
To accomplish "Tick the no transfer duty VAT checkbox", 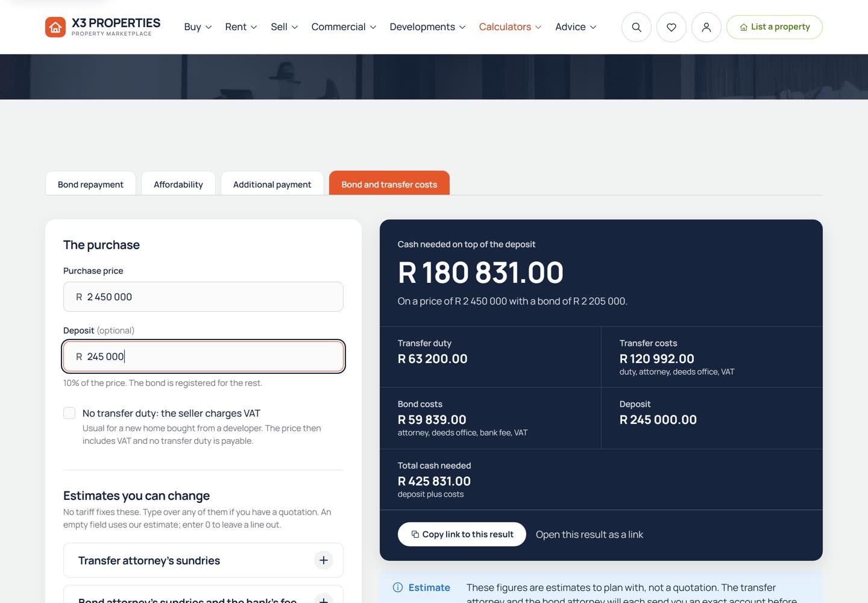I will [x=69, y=413].
